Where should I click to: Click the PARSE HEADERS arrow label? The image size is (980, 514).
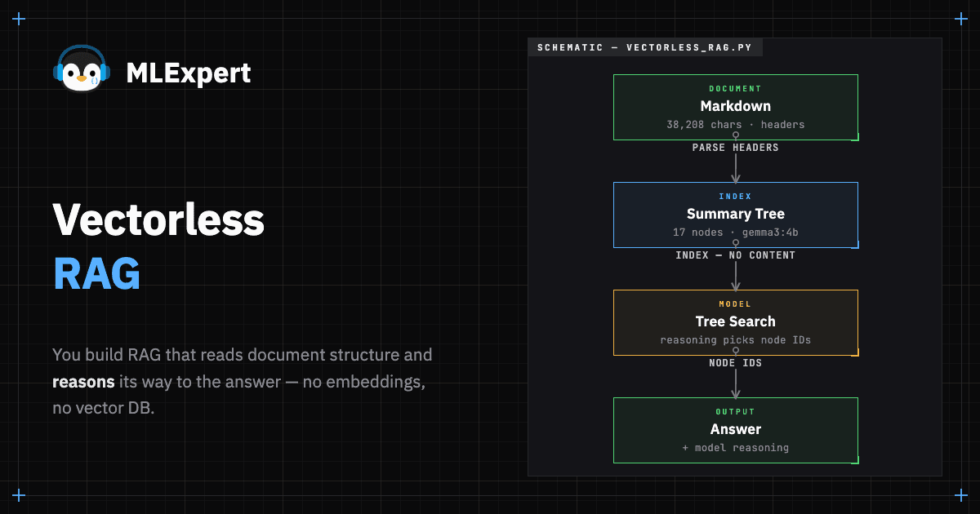click(736, 148)
